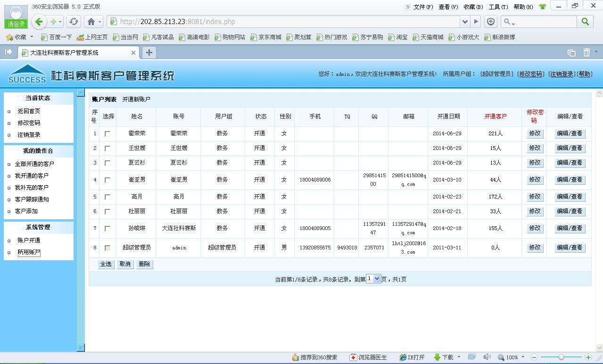Expand the home button dropdown arrow
This screenshot has width=603, height=364.
click(100, 22)
